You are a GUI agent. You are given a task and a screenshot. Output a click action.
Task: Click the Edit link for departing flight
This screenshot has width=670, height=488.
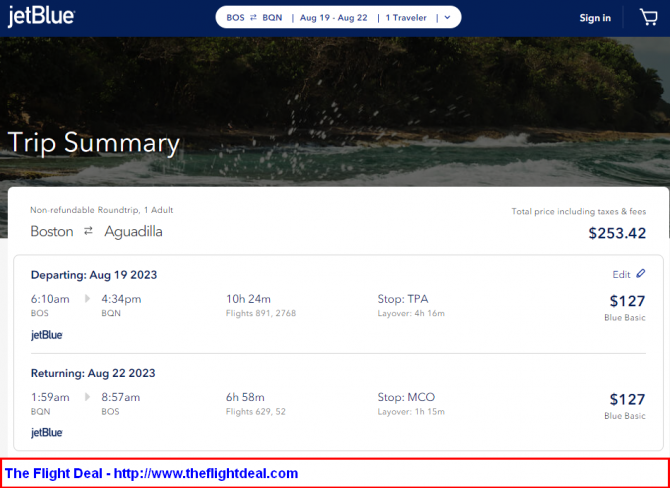621,274
